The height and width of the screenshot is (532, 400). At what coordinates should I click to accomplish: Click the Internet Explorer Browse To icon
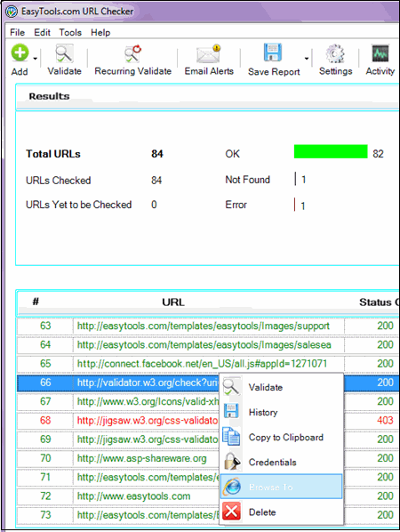232,487
